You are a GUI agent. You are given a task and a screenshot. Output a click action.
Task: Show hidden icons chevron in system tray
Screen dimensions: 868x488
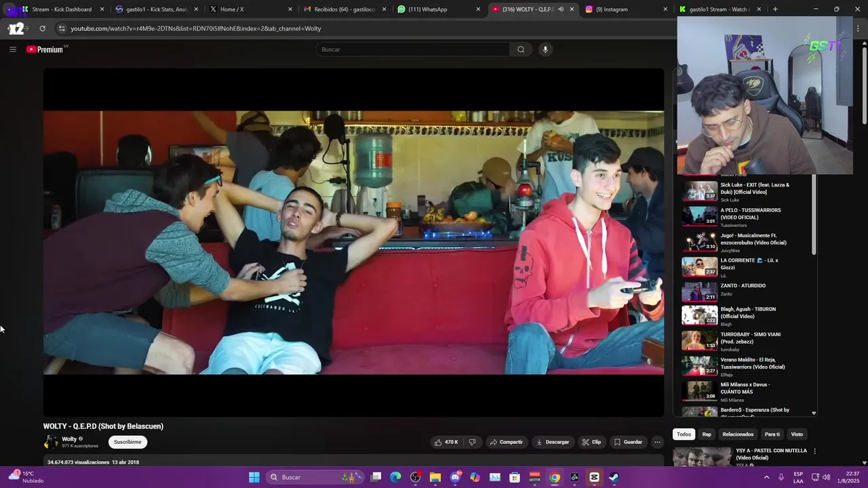767,477
